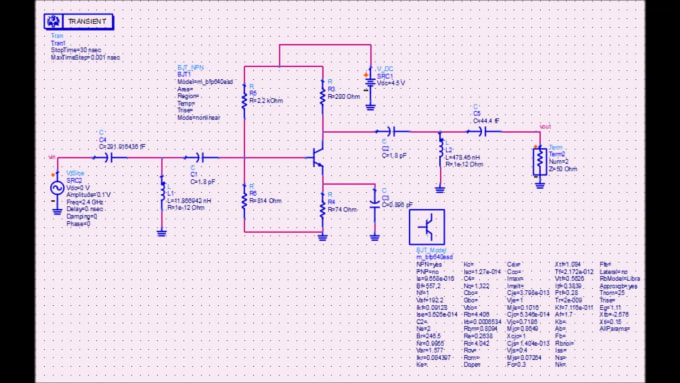
Task: Click the Vaf=192.2 model parameter
Action: point(430,300)
